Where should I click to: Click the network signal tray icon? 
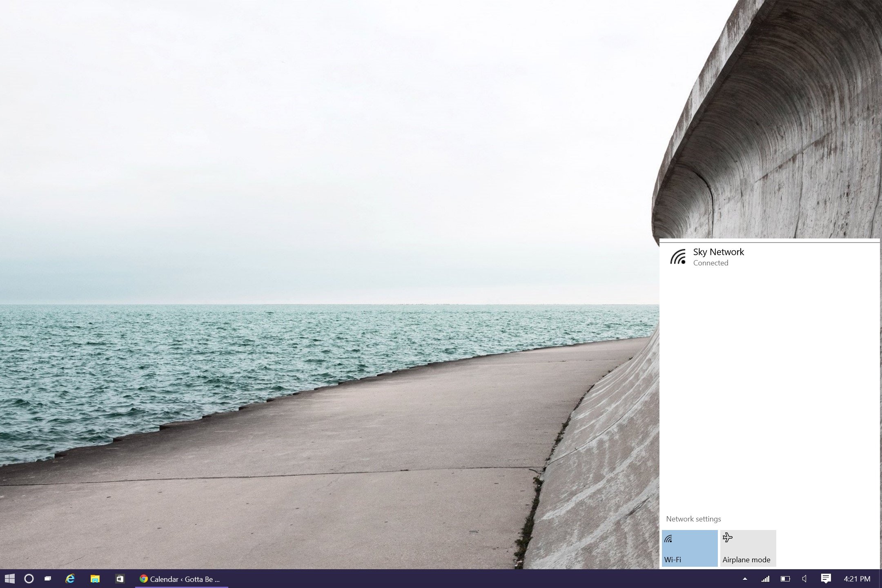tap(765, 579)
